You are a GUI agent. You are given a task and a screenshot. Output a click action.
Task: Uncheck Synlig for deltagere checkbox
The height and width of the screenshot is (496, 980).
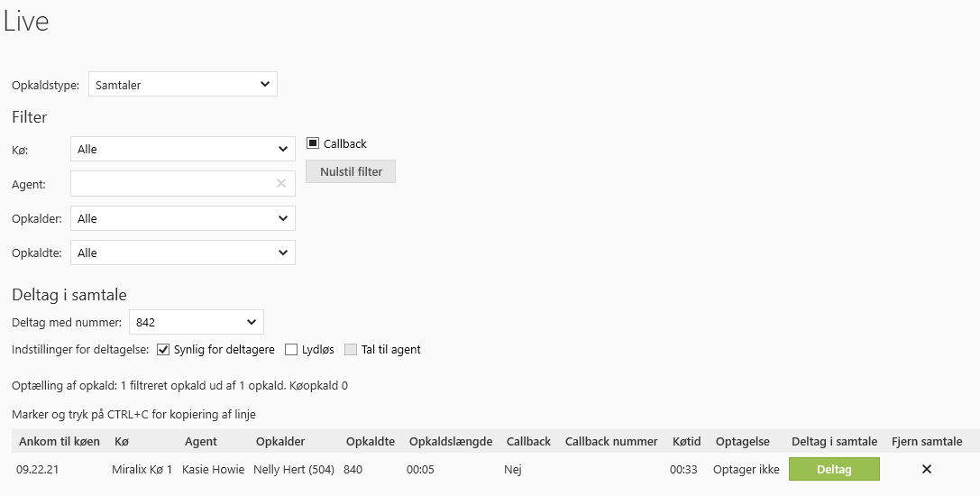click(x=163, y=349)
